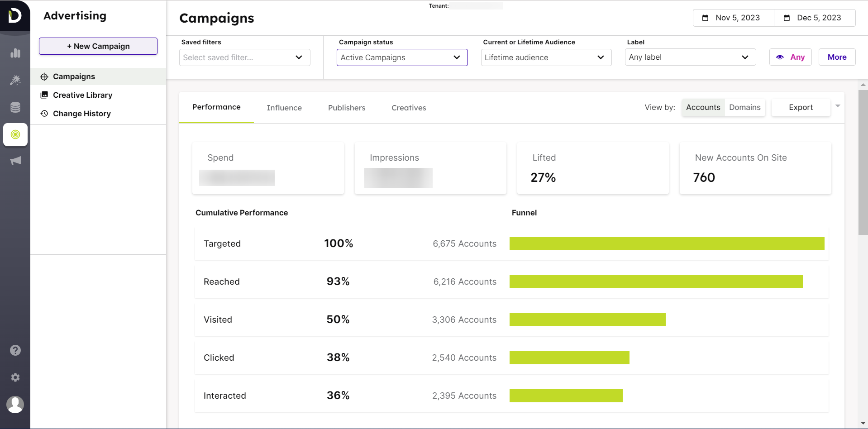Switch View by to Domains
The image size is (868, 429).
744,107
